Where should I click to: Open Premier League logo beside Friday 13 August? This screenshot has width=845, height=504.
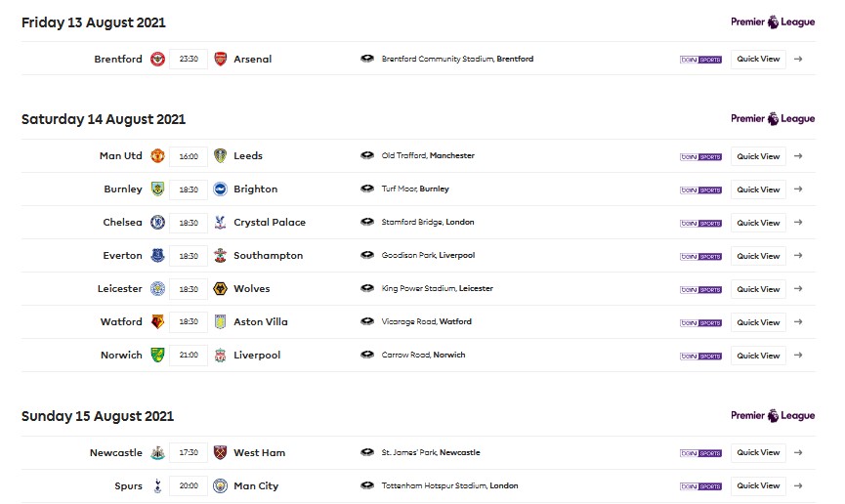pyautogui.click(x=773, y=22)
